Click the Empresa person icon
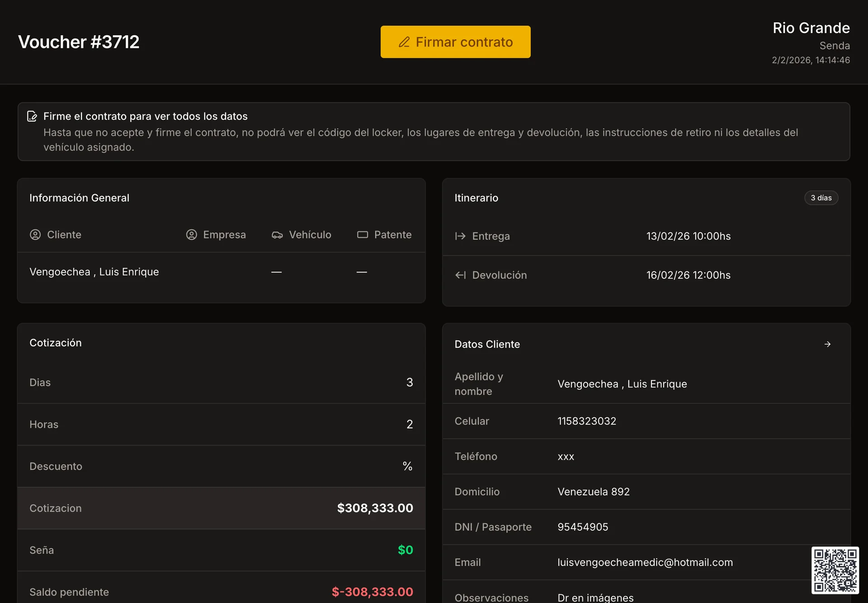 click(191, 235)
